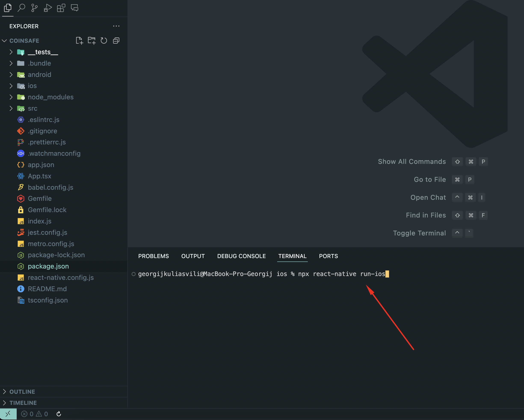The height and width of the screenshot is (420, 524).
Task: Open Gemfile in the explorer
Action: (64, 199)
